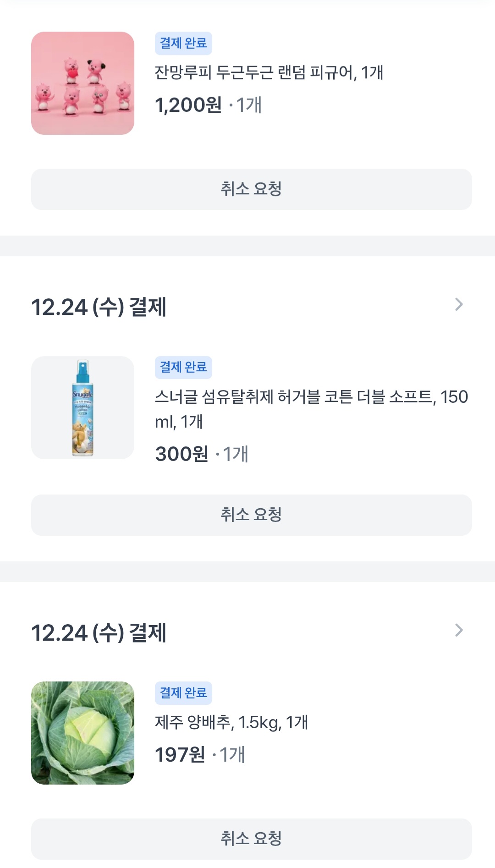The height and width of the screenshot is (868, 495).
Task: Open the 12.24 order header above cabbage item
Action: click(x=99, y=632)
